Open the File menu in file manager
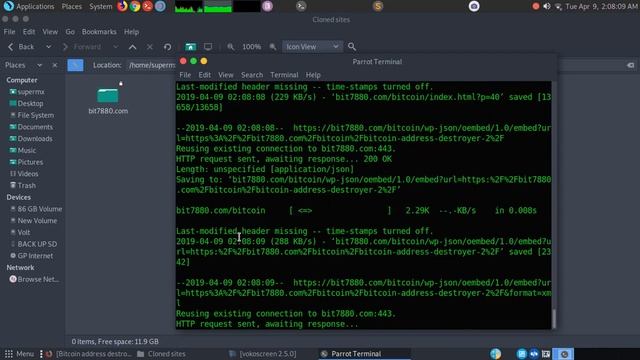640x360 pixels. [9, 32]
